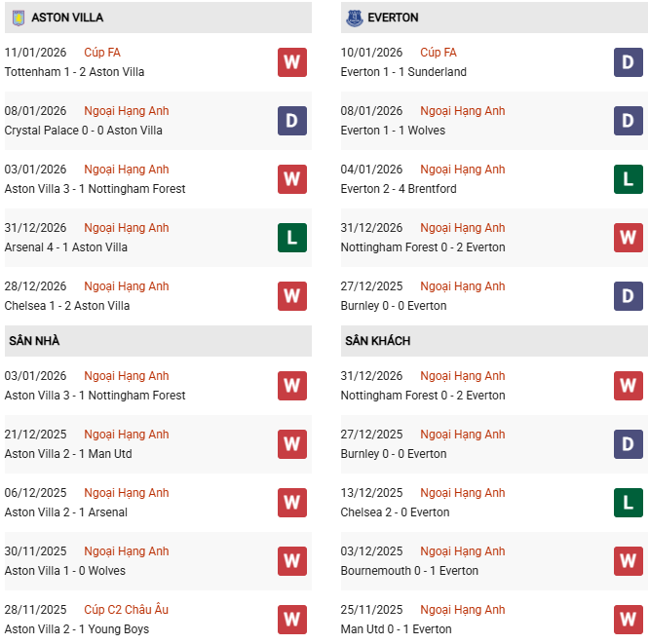This screenshot has height=644, width=649.
Task: Click W badge for Man Utd 0-1 Everton
Action: [629, 620]
